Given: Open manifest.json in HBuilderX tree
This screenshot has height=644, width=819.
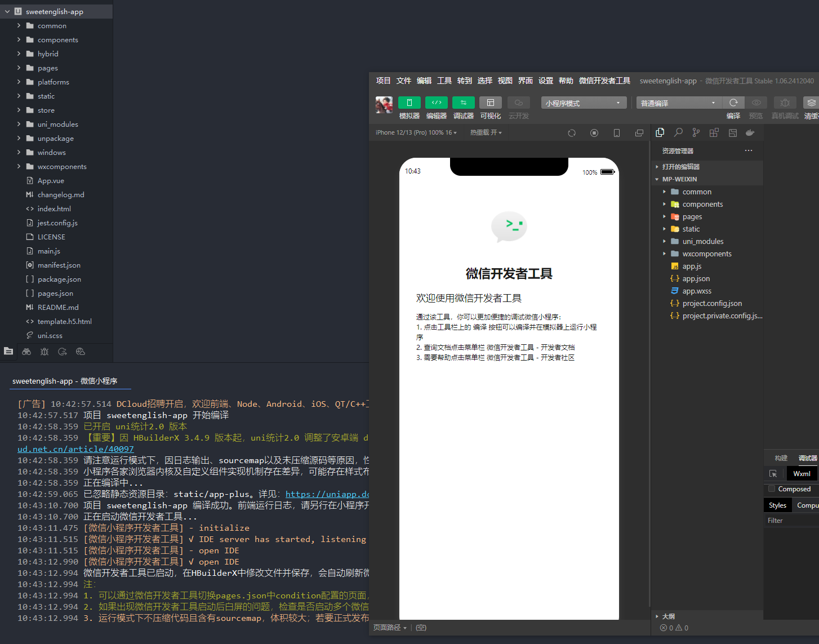Looking at the screenshot, I should point(59,265).
